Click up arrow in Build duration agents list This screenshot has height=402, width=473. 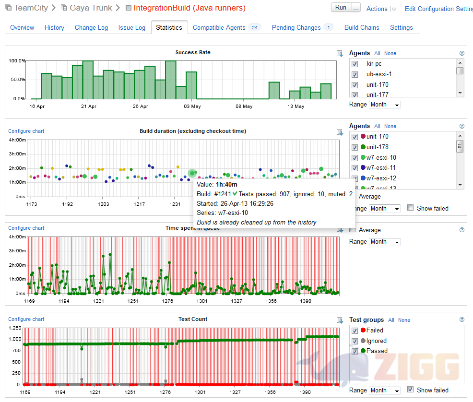click(460, 136)
